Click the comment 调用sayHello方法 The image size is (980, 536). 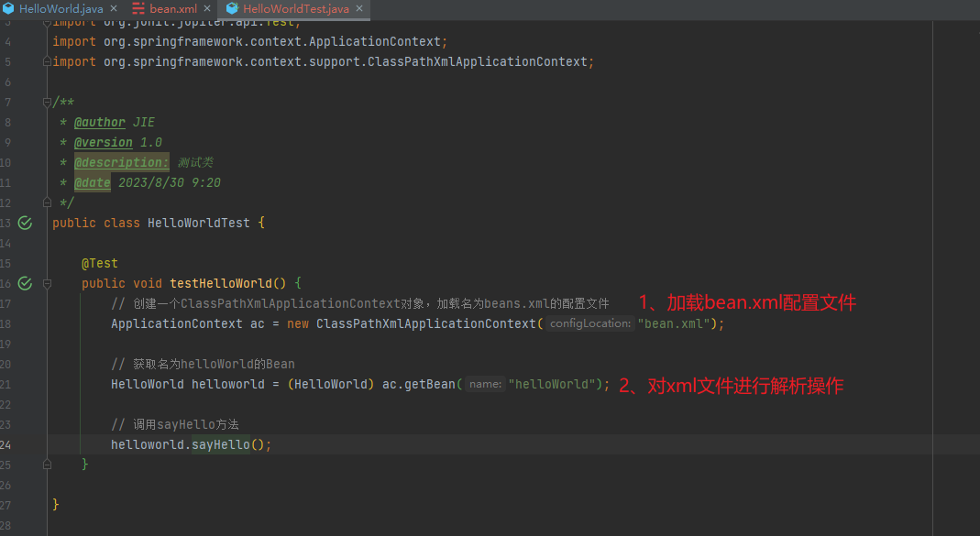point(175,425)
